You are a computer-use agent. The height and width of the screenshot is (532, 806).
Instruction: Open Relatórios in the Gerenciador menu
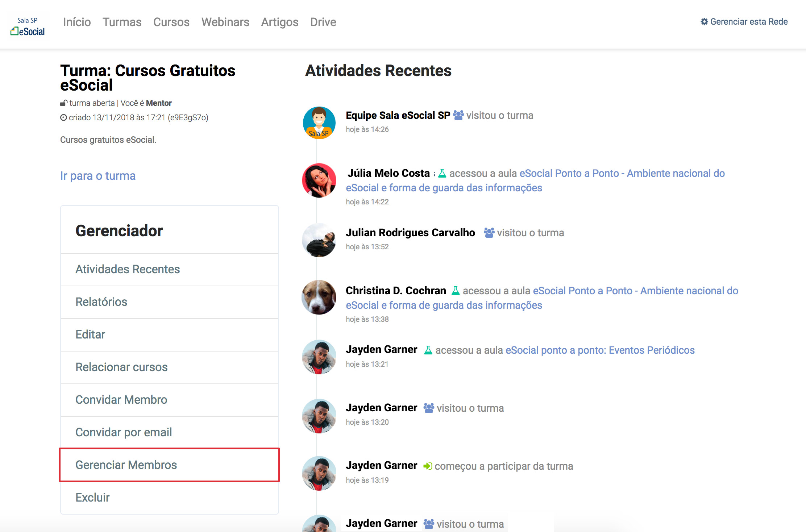[101, 302]
